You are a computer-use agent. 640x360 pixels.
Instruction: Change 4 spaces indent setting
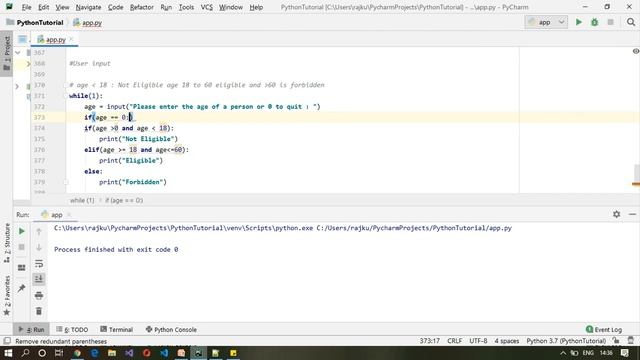[x=507, y=341]
